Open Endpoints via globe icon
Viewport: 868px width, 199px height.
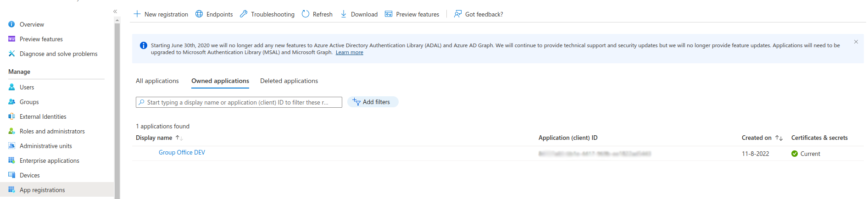pyautogui.click(x=199, y=14)
